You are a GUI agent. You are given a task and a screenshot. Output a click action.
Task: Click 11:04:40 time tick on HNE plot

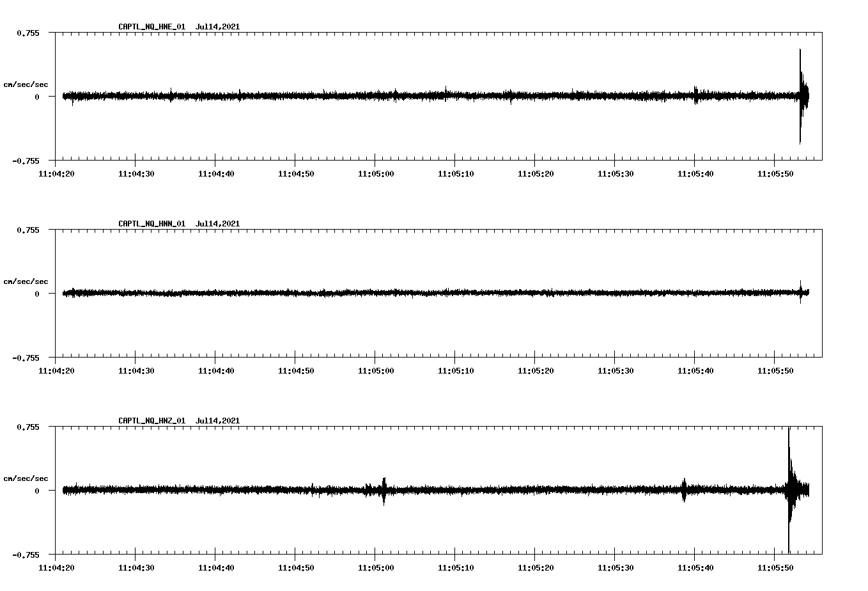click(215, 173)
